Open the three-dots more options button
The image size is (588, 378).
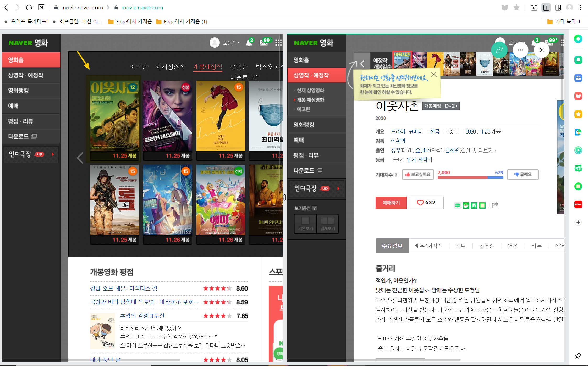520,50
